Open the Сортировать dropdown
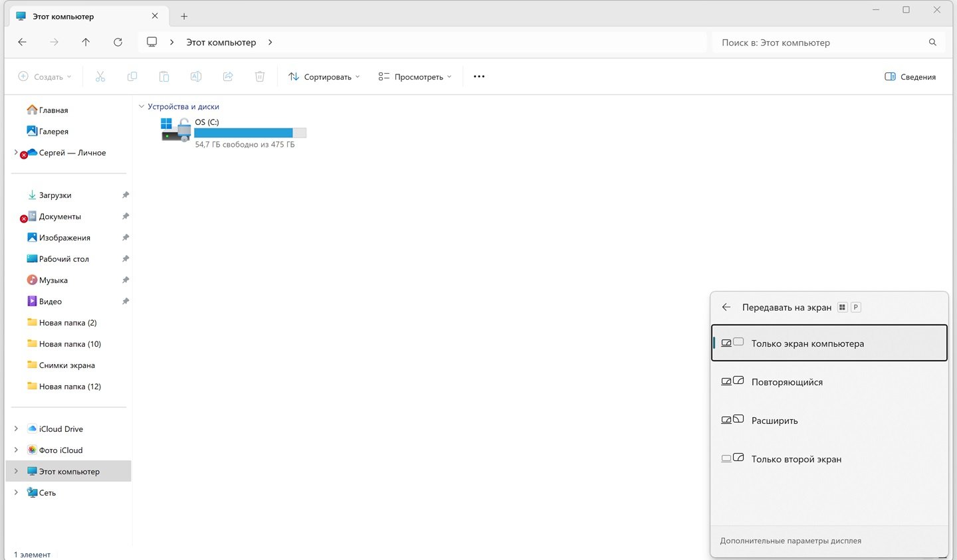 pos(324,76)
